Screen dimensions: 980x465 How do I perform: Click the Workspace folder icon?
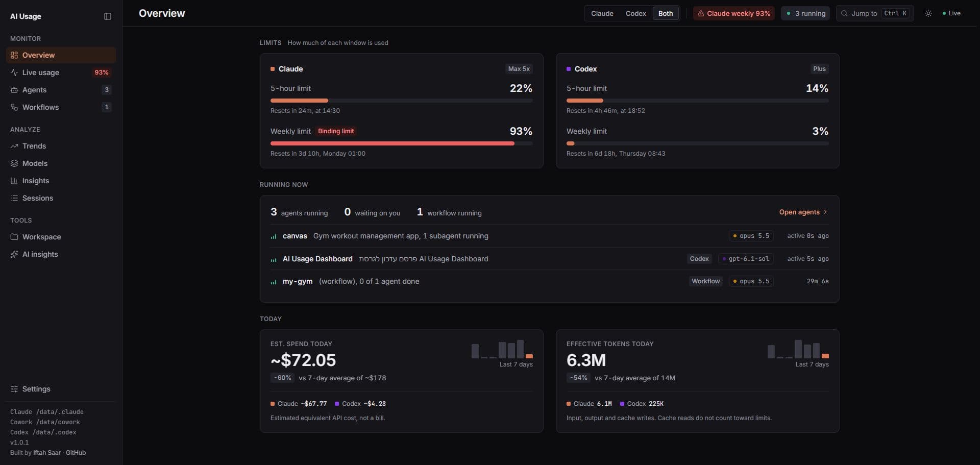[x=14, y=237]
